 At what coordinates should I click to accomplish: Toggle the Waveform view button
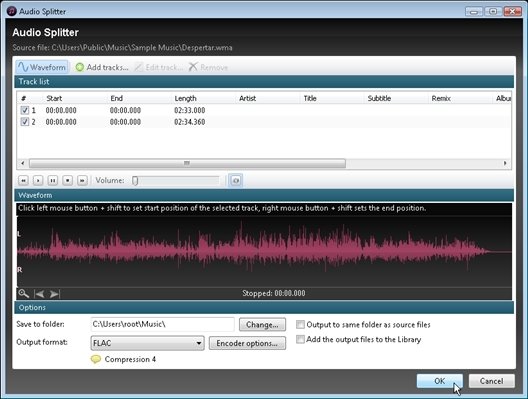point(42,67)
